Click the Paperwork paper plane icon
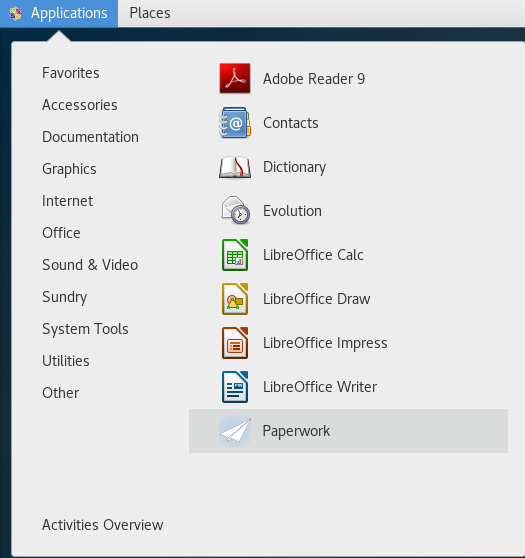This screenshot has height=558, width=525. [235, 431]
